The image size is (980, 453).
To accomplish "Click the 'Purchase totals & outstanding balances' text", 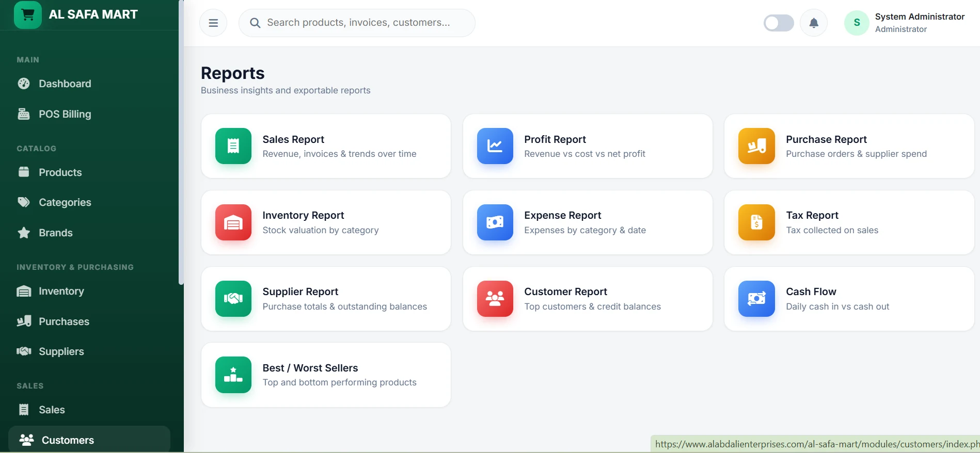I will tap(345, 306).
